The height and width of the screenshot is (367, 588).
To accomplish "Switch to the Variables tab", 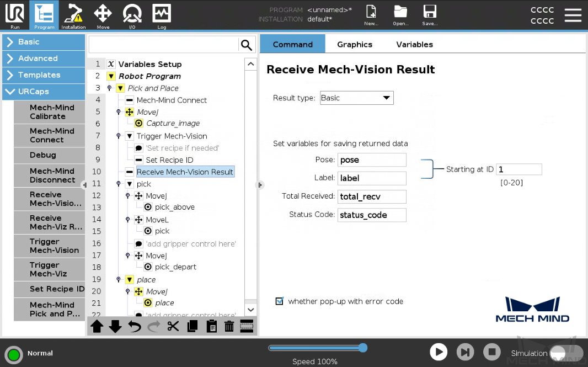I will tap(414, 44).
